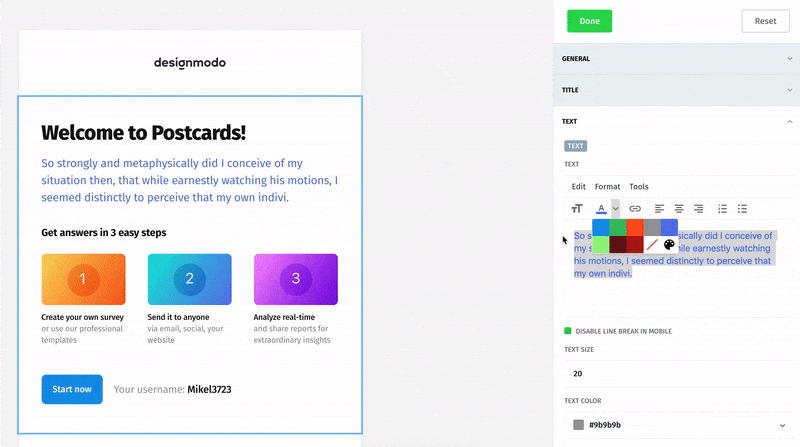Click the Start now button
The image size is (800, 447).
pyautogui.click(x=72, y=389)
